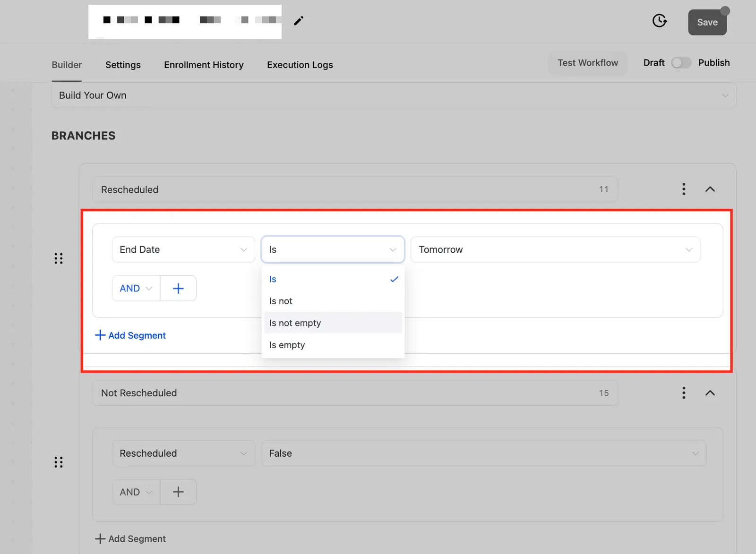Click the Save button
The image size is (756, 554).
(707, 22)
